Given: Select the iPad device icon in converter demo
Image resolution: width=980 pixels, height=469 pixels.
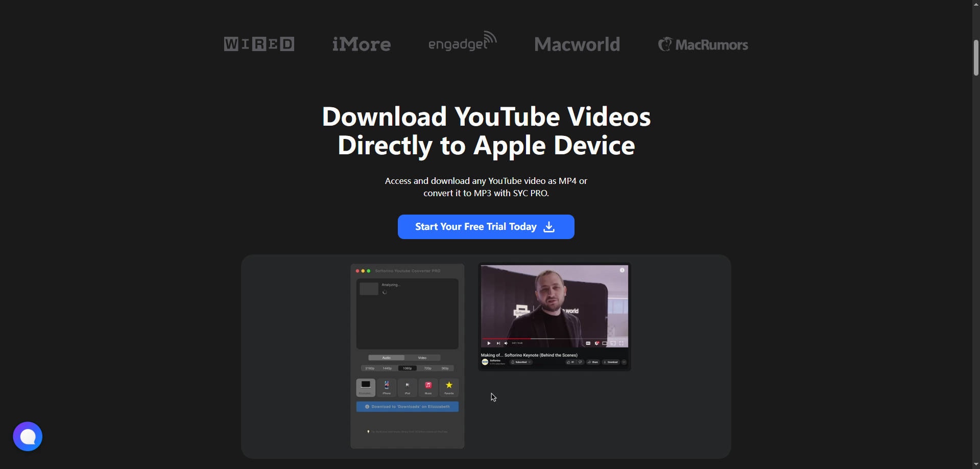Looking at the screenshot, I should (408, 387).
